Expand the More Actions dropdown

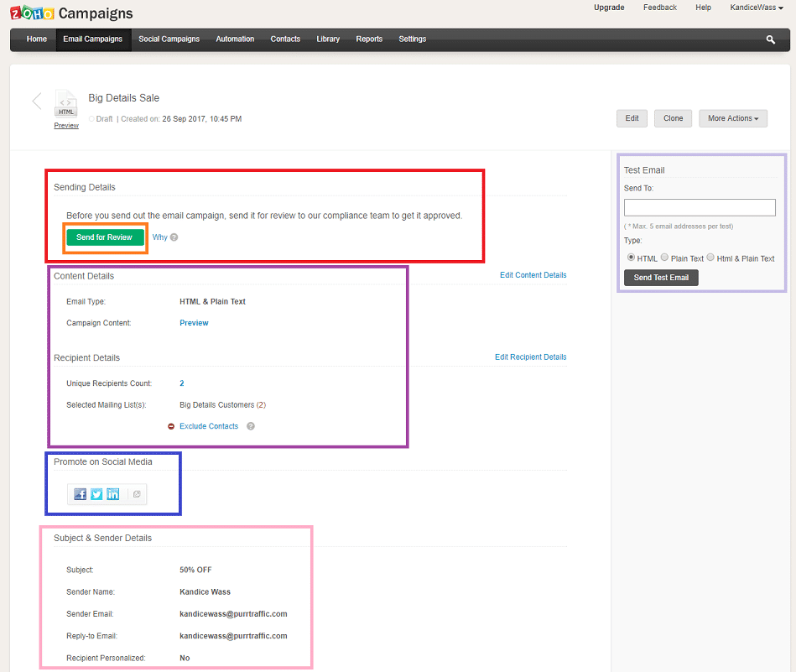(733, 118)
